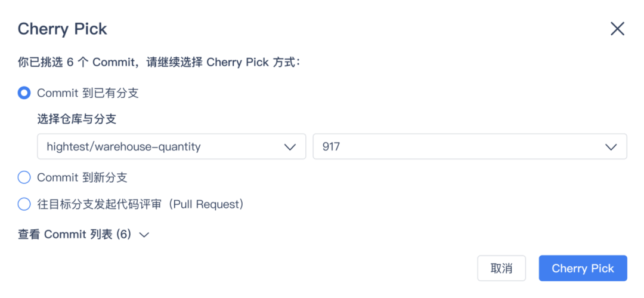Click the 取消 cancel button

tap(501, 269)
